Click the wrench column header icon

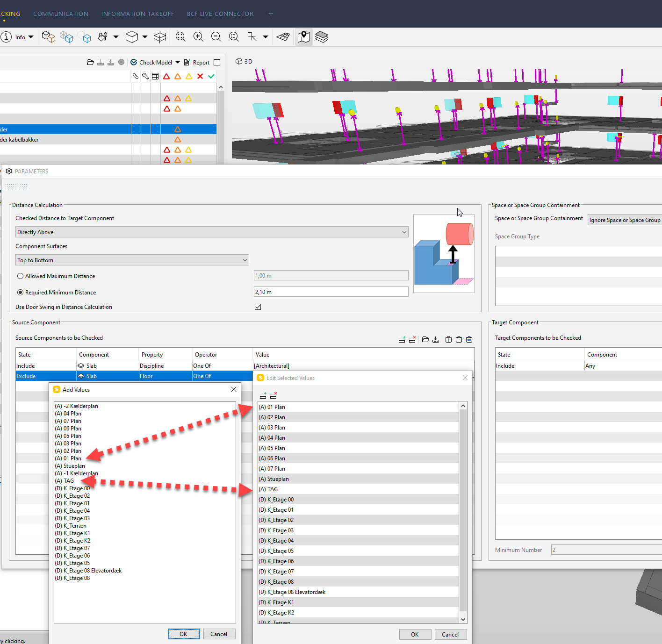point(145,76)
